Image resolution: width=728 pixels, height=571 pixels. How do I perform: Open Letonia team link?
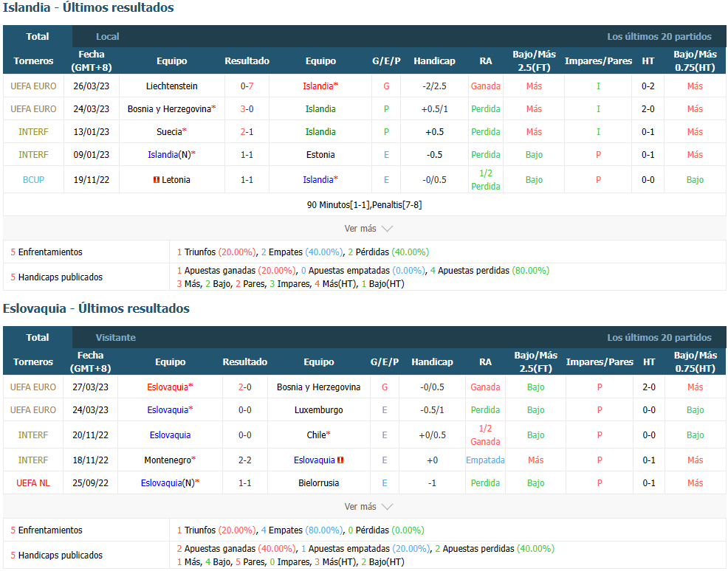[176, 179]
